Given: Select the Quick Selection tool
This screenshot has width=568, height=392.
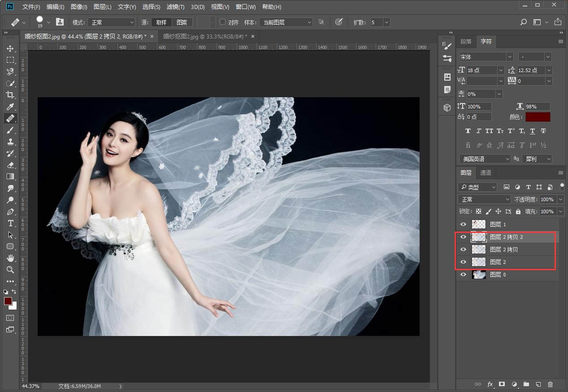Looking at the screenshot, I should point(10,83).
